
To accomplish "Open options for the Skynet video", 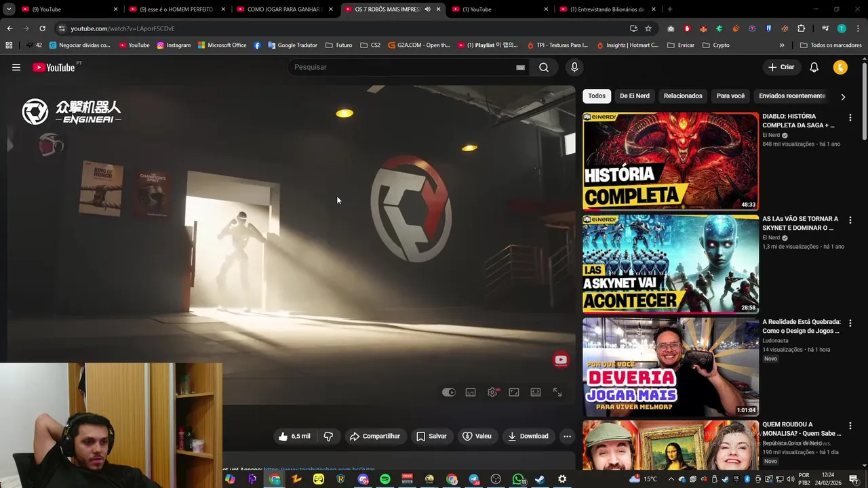I will click(x=850, y=220).
